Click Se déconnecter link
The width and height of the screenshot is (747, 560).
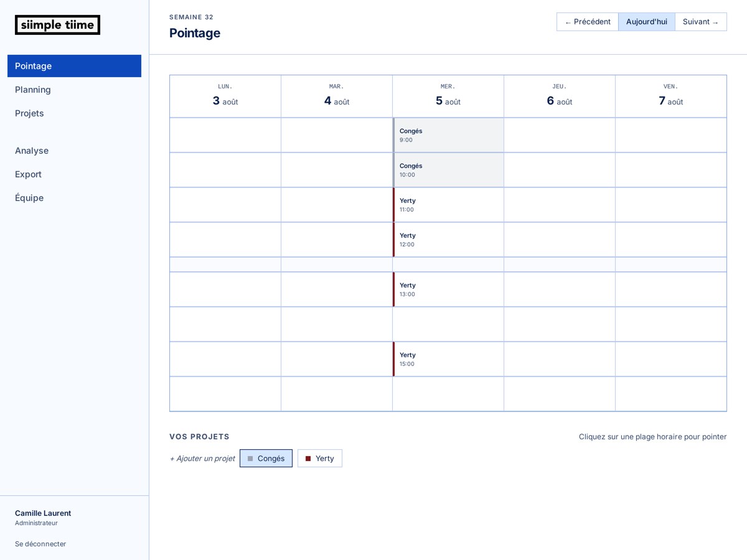(40, 544)
